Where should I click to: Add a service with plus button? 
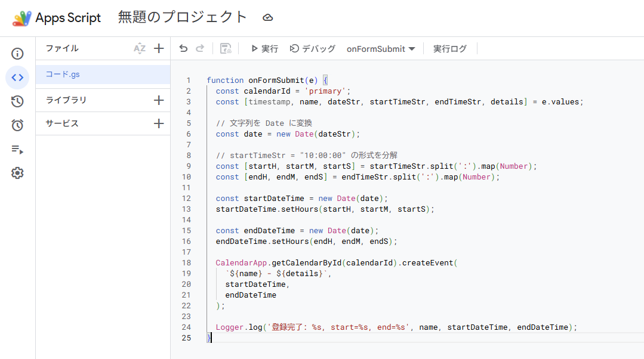[x=159, y=123]
